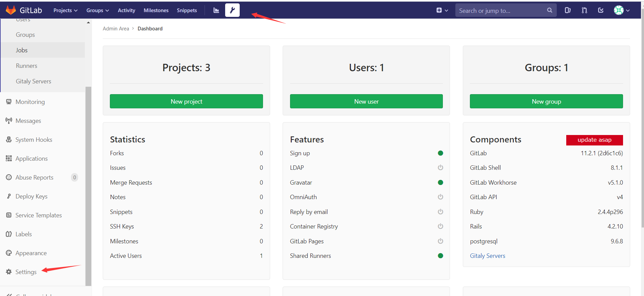Click the Messages broadcast icon
644x296 pixels.
tap(9, 120)
